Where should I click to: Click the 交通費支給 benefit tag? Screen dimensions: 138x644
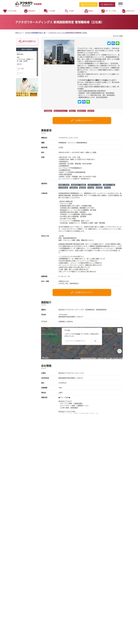click(x=74, y=188)
